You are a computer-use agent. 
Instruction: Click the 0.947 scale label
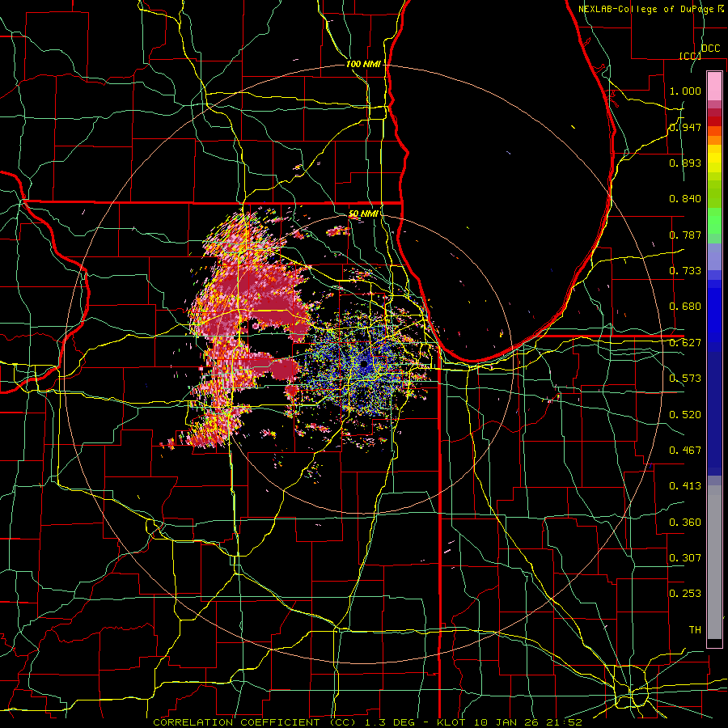685,127
